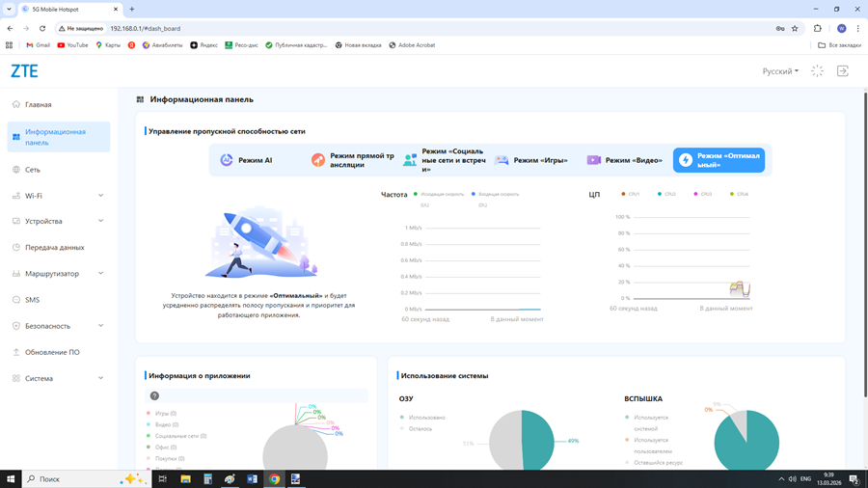Expand the Wi-Fi sidebar menu

coord(58,196)
